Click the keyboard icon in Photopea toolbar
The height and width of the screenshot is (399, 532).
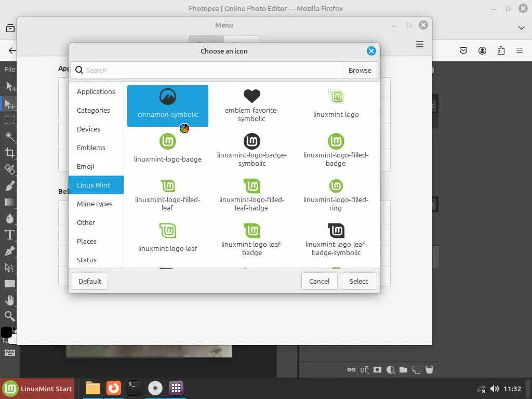click(x=9, y=353)
